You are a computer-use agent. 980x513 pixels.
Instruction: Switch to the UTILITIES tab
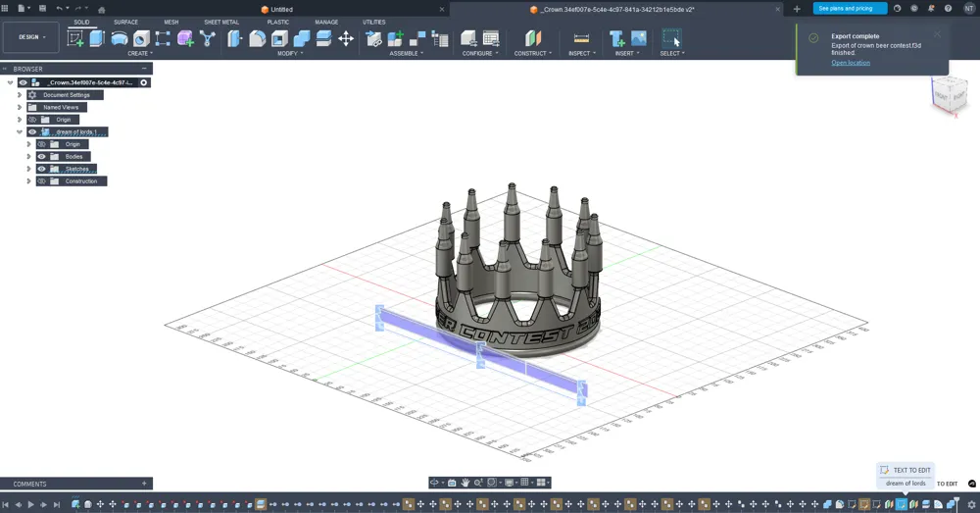(x=374, y=22)
